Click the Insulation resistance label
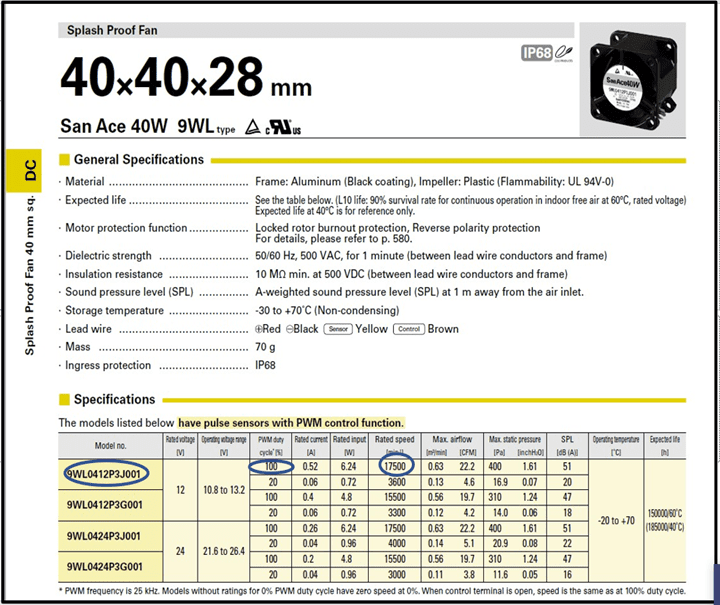 (x=114, y=274)
